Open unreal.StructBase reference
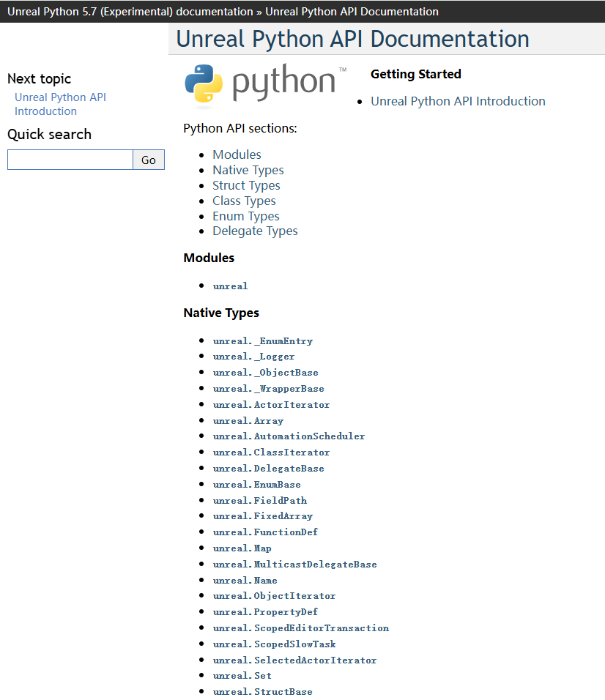 [262, 692]
